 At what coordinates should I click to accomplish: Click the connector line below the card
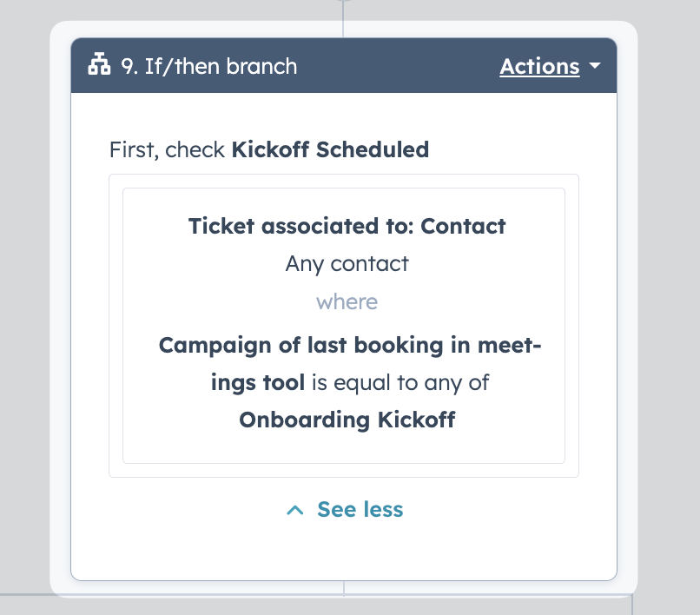(344, 589)
